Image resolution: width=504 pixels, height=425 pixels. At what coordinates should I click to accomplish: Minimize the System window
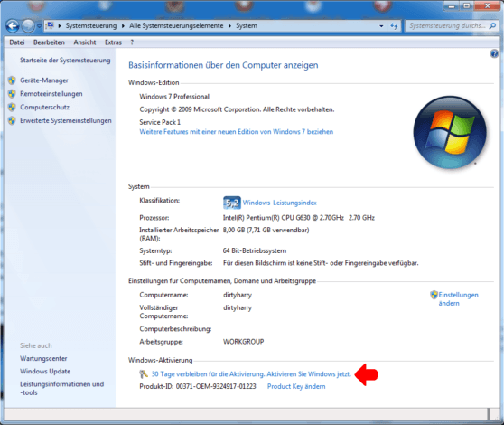[452, 6]
